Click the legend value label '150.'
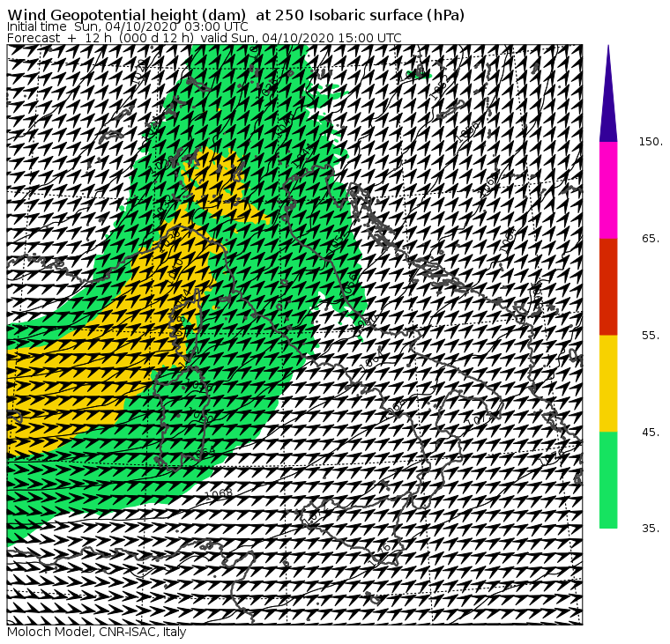Viewport: 670px width, 644px height. [x=651, y=142]
